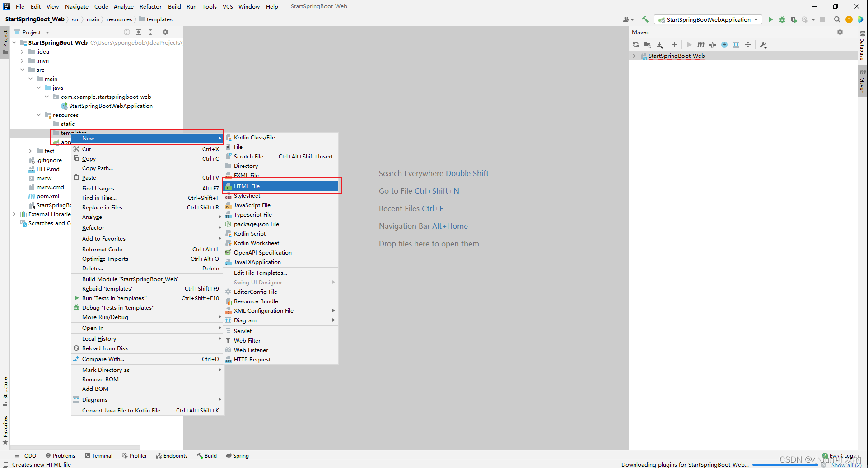Collapse the src folder

(x=22, y=70)
